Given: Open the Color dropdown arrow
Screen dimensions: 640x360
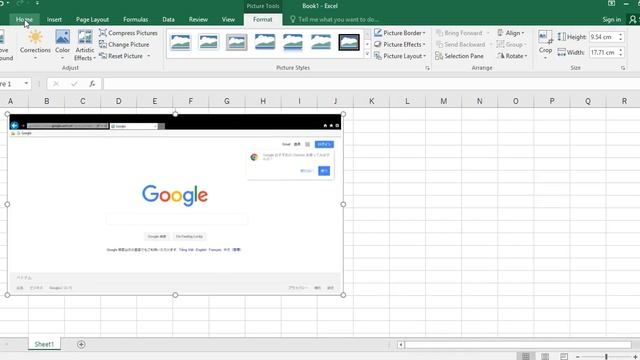Looking at the screenshot, I should [62, 58].
